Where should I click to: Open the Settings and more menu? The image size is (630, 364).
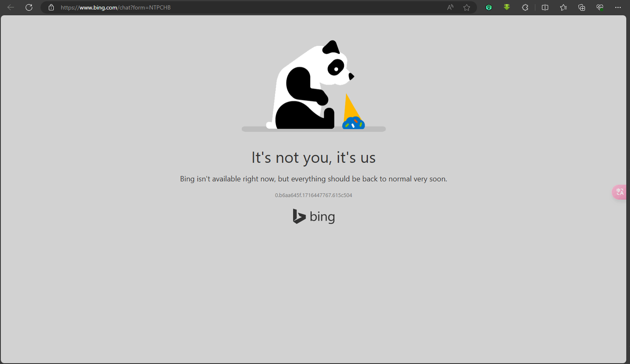618,7
